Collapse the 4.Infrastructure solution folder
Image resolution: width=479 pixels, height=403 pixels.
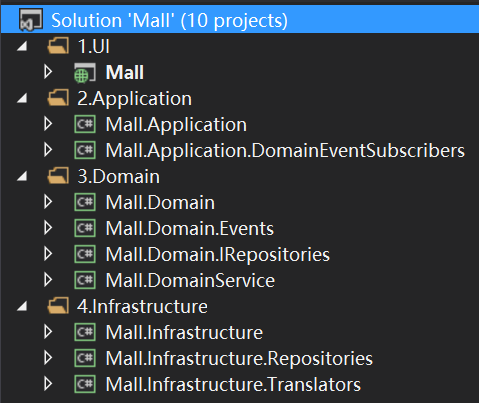(22, 306)
